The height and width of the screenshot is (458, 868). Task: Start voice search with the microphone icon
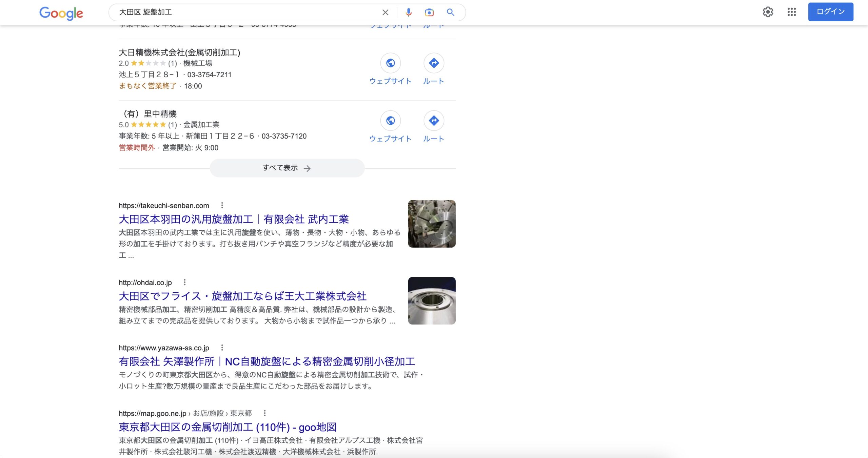coord(409,13)
